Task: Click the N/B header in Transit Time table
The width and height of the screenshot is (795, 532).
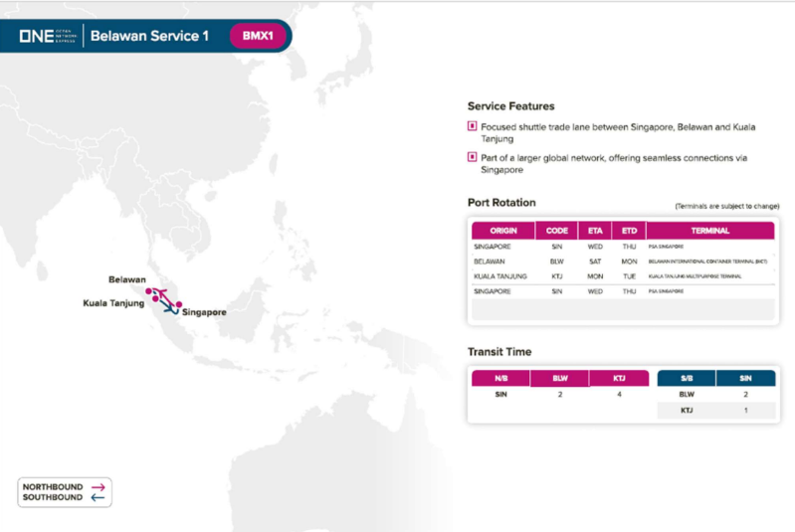Action: pyautogui.click(x=499, y=378)
